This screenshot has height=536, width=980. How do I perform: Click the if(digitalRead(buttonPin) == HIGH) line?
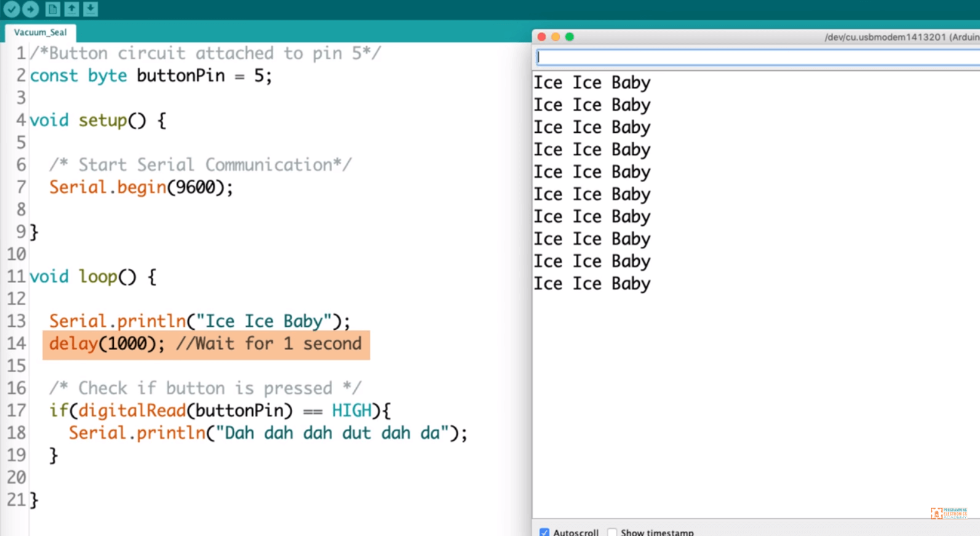pyautogui.click(x=220, y=410)
